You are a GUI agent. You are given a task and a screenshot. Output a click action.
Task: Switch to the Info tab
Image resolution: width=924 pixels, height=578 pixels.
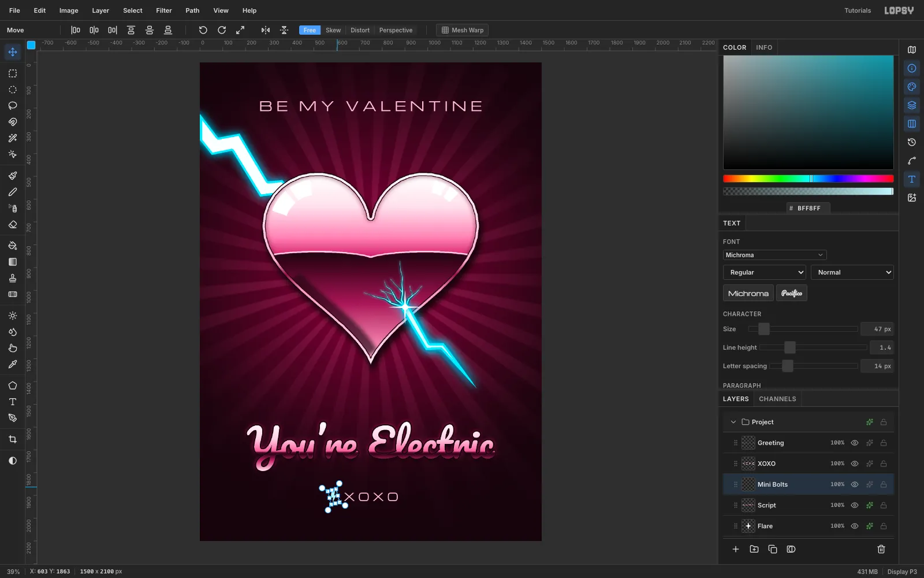764,47
